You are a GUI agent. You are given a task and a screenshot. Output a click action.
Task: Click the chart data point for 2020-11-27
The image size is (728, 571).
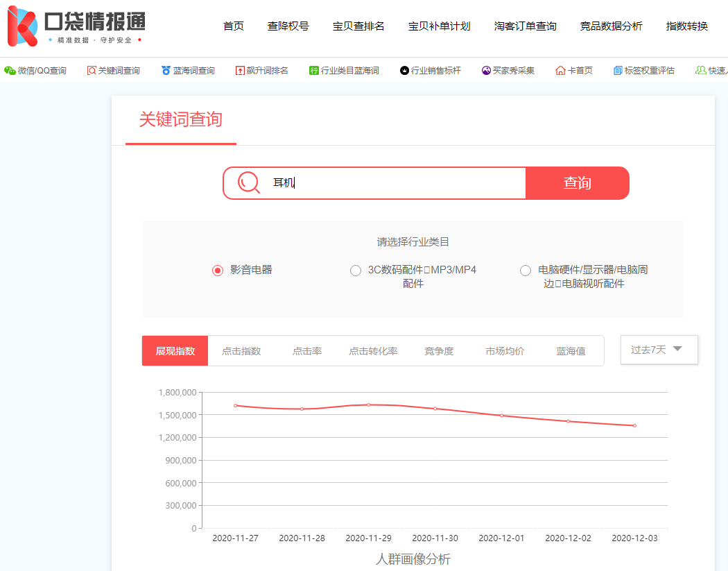236,406
